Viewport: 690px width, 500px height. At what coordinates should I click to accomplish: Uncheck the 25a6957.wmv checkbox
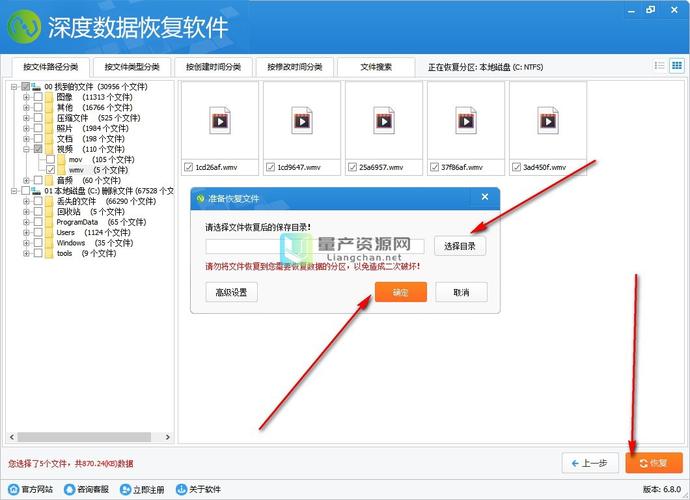click(352, 167)
